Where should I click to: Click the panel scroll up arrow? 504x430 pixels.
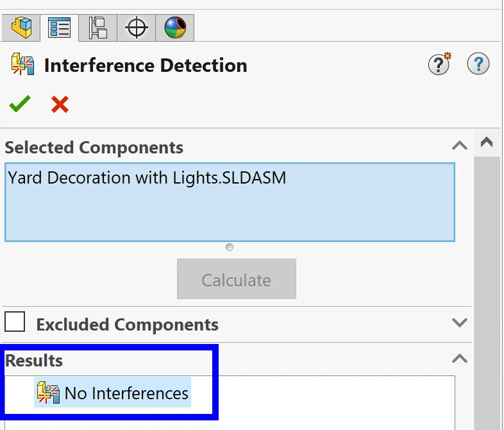487,142
